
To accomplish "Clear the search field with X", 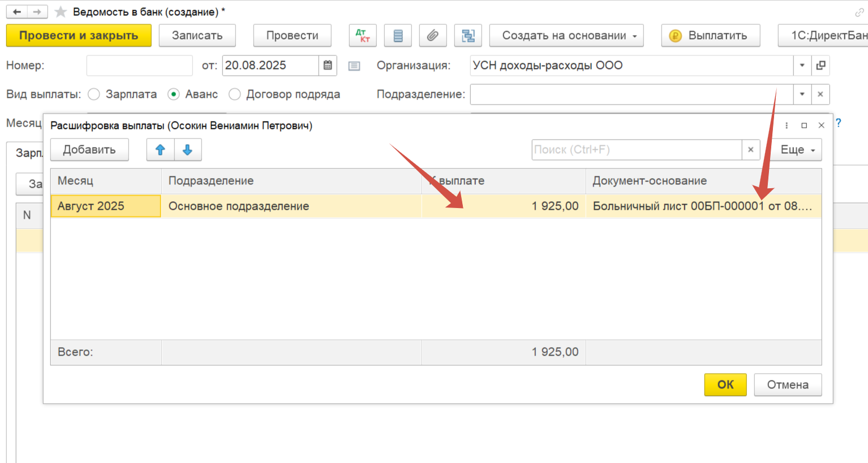I will tap(751, 150).
